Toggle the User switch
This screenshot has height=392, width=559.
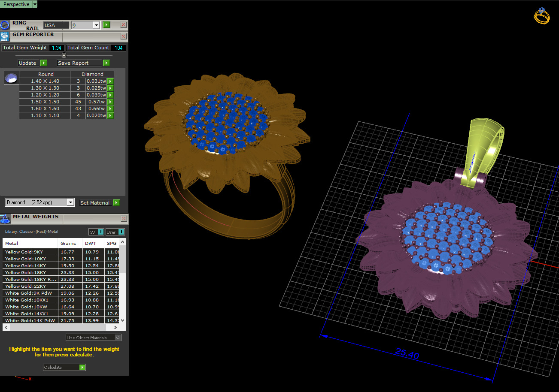115,232
